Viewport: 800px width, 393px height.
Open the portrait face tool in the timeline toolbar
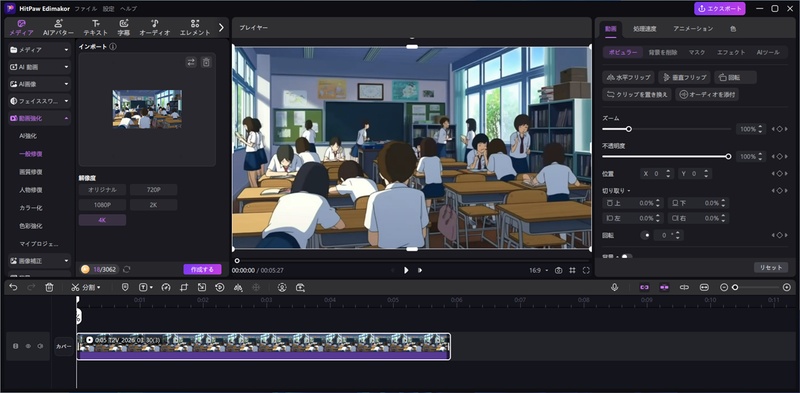click(x=282, y=287)
